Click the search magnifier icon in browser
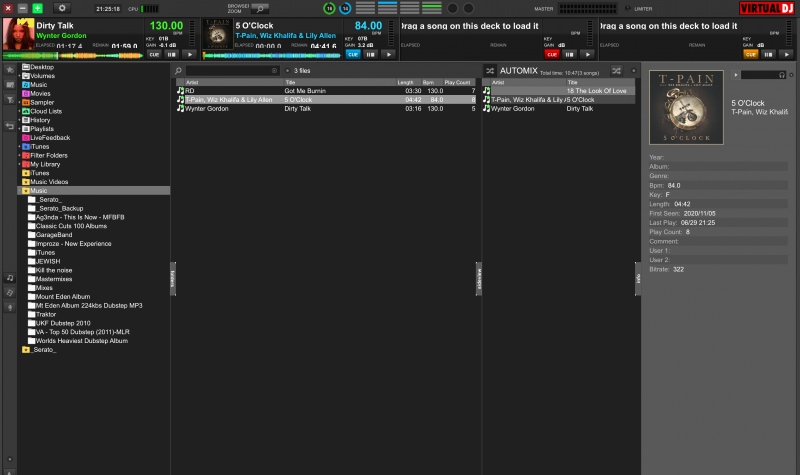800x475 pixels. pos(179,70)
